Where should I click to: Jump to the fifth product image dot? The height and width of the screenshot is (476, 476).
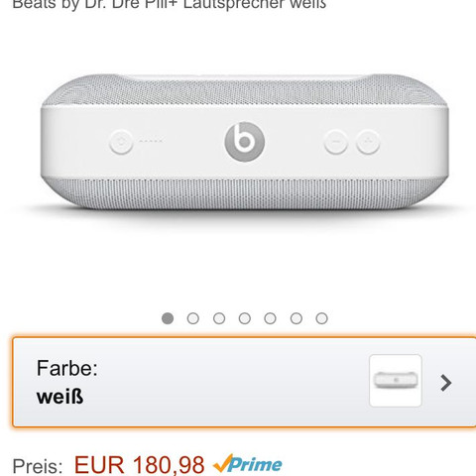click(x=270, y=318)
